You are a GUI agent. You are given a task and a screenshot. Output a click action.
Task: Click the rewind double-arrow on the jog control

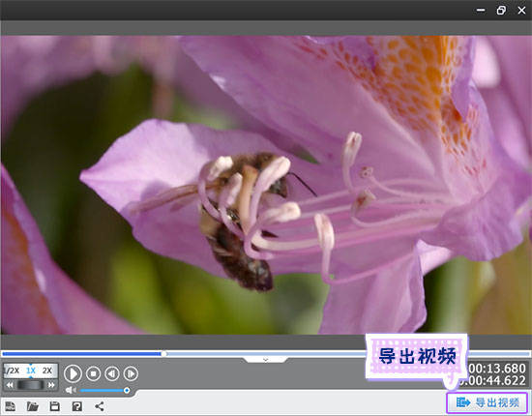(x=10, y=385)
